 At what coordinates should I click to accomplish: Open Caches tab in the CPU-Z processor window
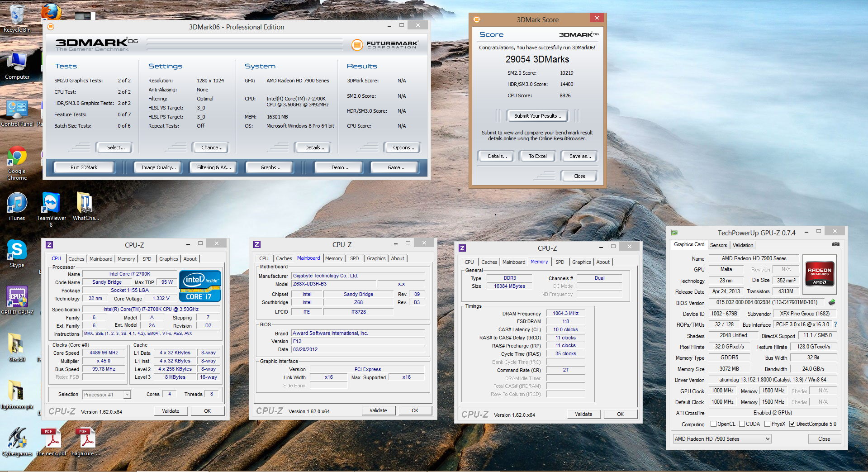pos(76,259)
